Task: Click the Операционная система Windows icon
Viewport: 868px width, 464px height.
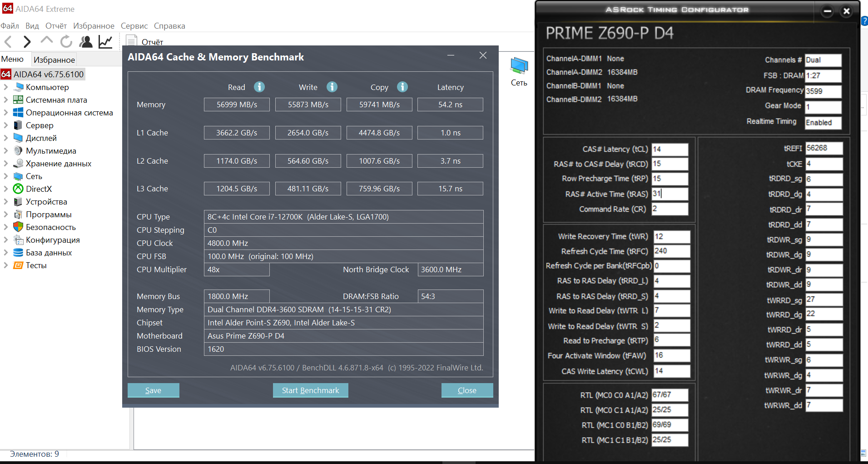Action: click(x=18, y=113)
